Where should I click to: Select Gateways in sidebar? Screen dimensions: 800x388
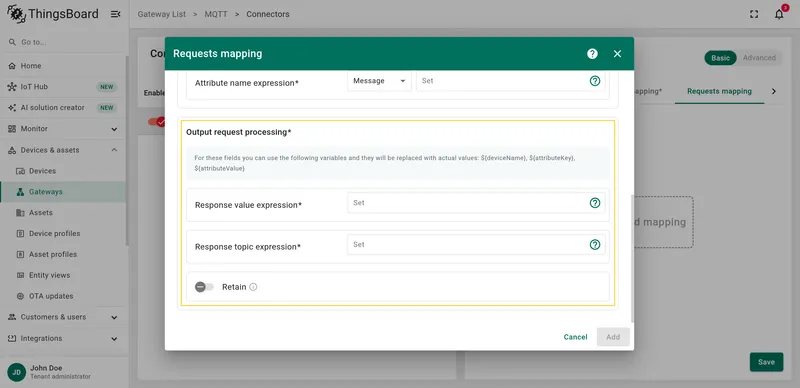coord(63,192)
